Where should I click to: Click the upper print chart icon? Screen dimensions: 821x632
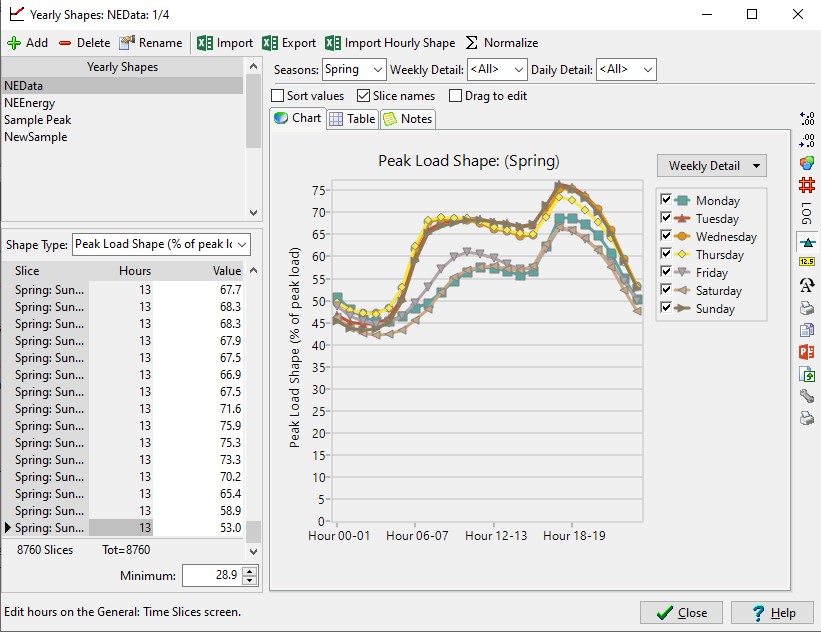click(807, 308)
